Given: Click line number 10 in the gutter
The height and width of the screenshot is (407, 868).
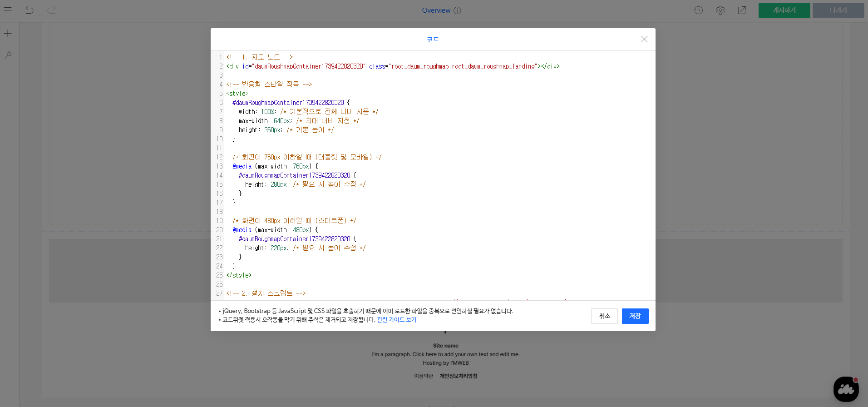Looking at the screenshot, I should coord(219,139).
